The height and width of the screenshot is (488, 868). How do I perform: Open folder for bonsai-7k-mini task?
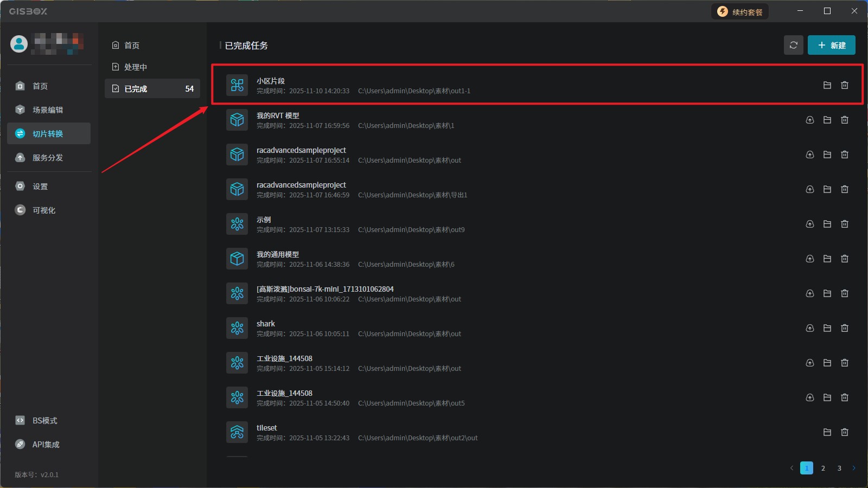(x=827, y=293)
